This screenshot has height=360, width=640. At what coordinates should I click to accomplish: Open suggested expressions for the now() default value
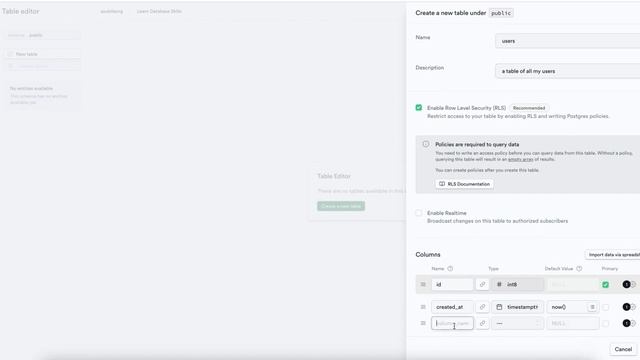(592, 307)
